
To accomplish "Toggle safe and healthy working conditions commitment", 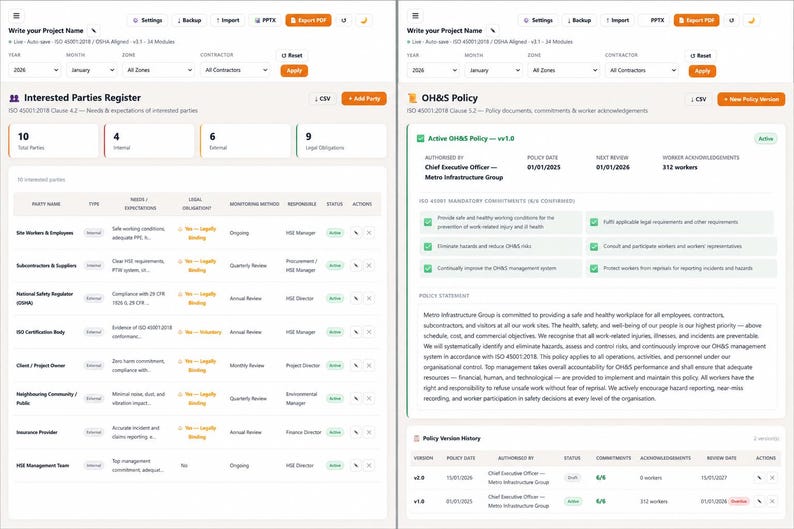I will [428, 222].
